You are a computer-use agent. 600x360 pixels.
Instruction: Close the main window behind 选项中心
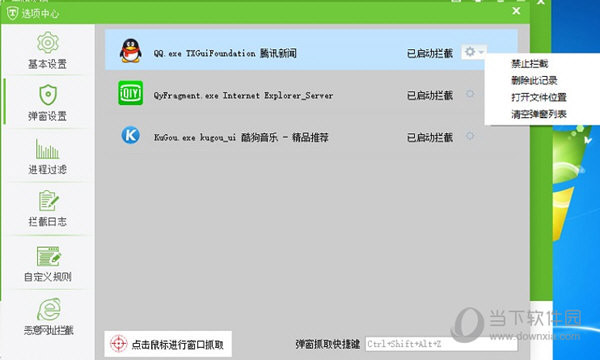click(541, 2)
